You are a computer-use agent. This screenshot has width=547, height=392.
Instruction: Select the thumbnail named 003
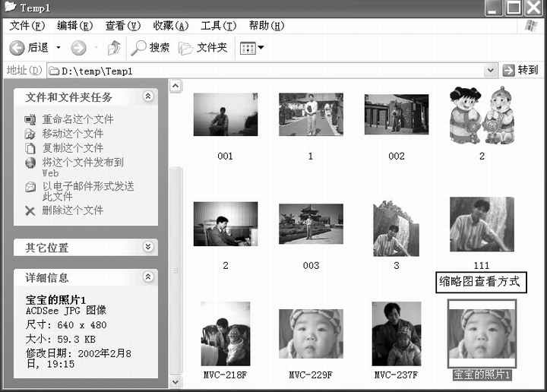tap(311, 224)
